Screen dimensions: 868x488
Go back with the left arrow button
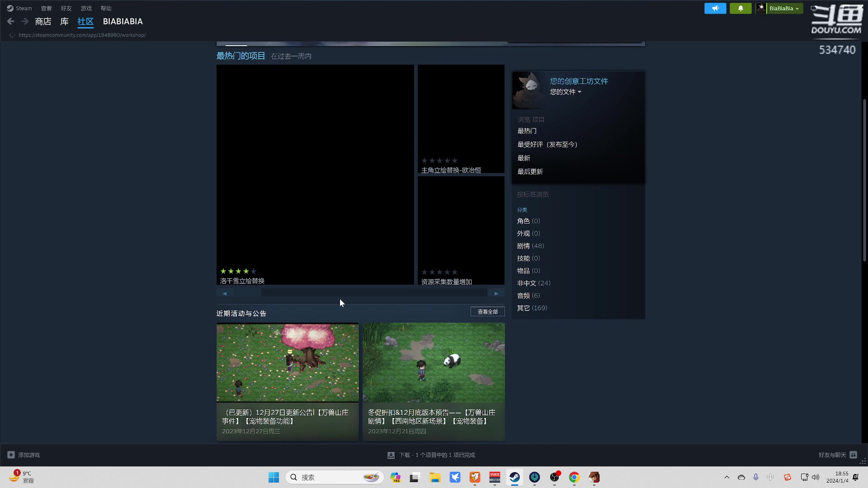pyautogui.click(x=11, y=21)
